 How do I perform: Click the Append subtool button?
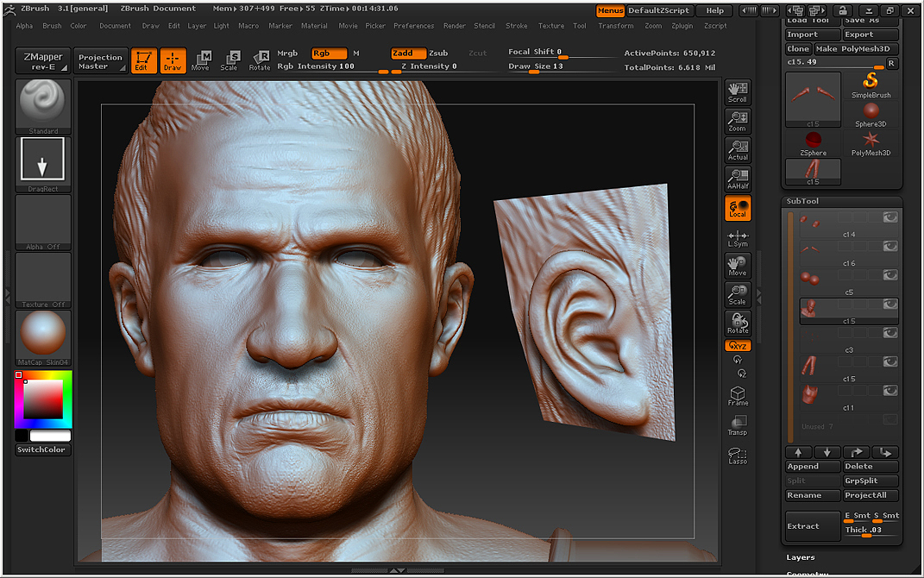[814, 467]
